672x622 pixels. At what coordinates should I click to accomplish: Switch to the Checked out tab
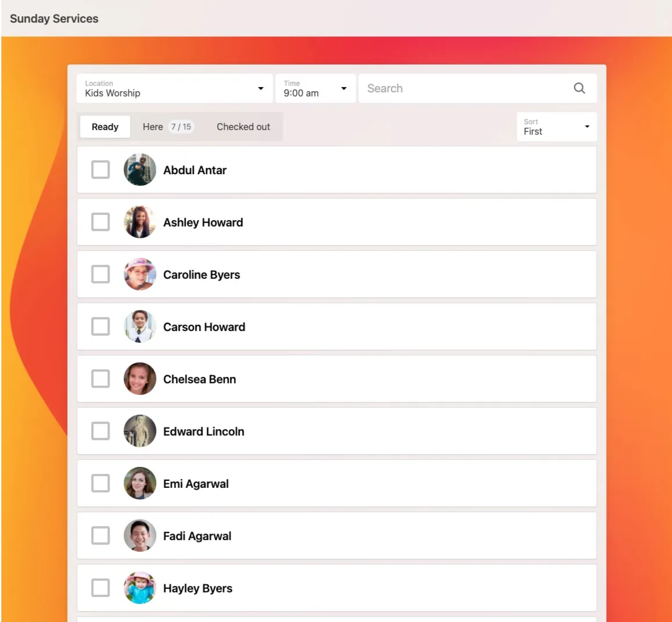click(x=243, y=127)
